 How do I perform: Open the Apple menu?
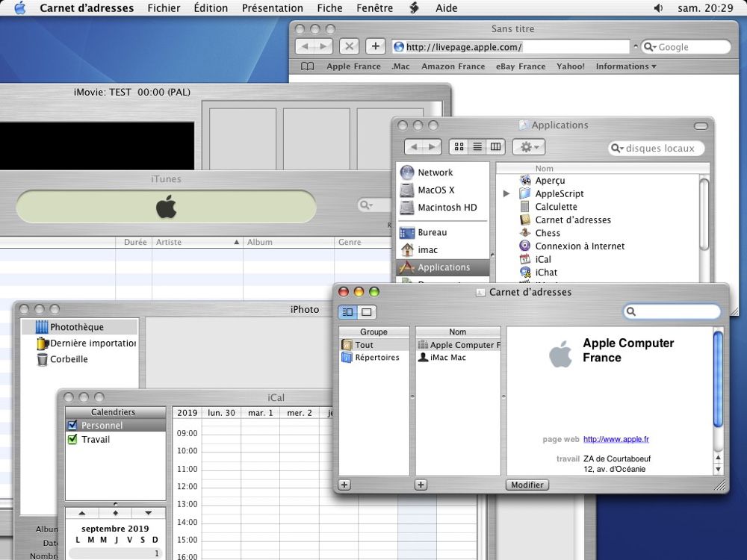20,7
